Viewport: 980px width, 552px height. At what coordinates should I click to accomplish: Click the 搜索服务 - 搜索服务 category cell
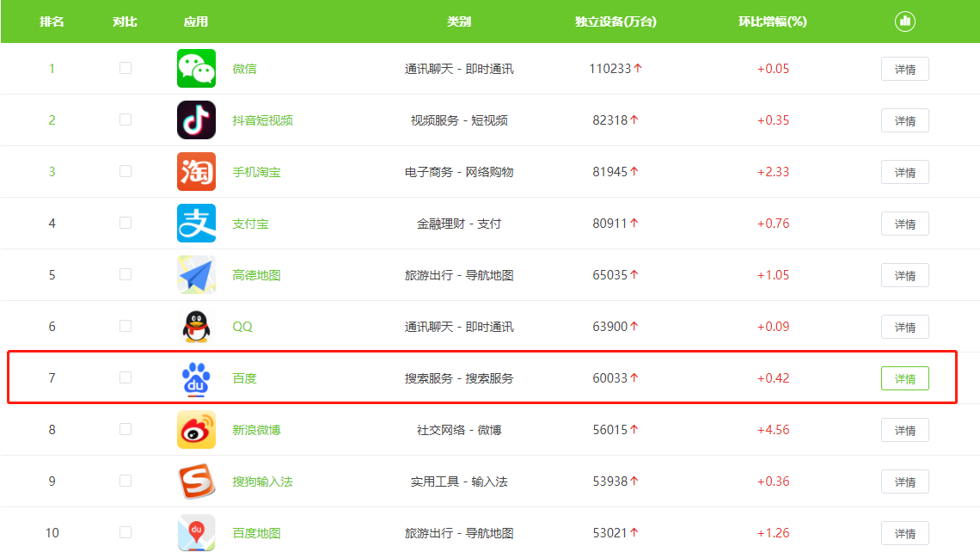(459, 378)
